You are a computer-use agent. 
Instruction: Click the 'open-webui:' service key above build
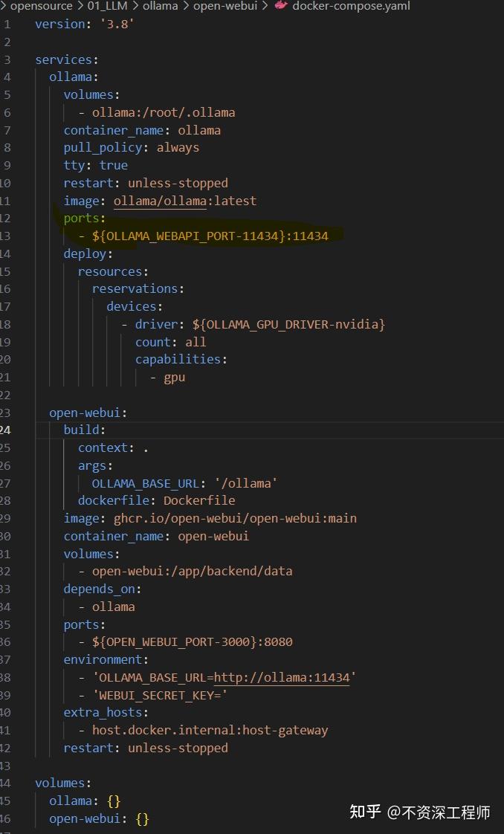88,413
